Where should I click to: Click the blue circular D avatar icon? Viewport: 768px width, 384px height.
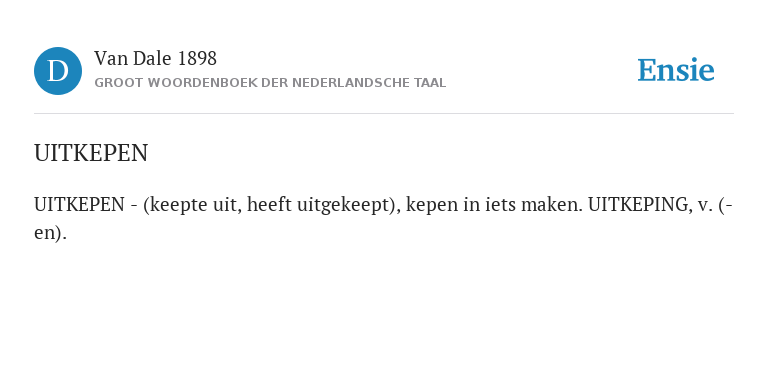(x=58, y=71)
